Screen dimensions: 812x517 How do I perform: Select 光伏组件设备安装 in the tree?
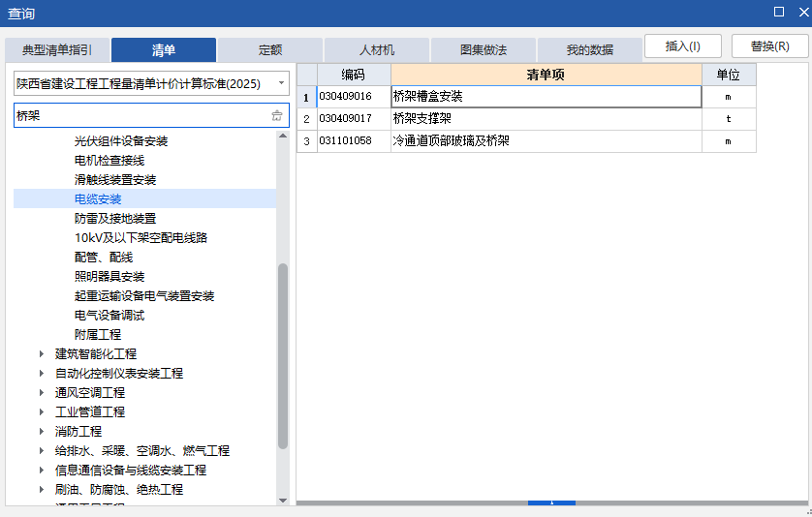(121, 141)
